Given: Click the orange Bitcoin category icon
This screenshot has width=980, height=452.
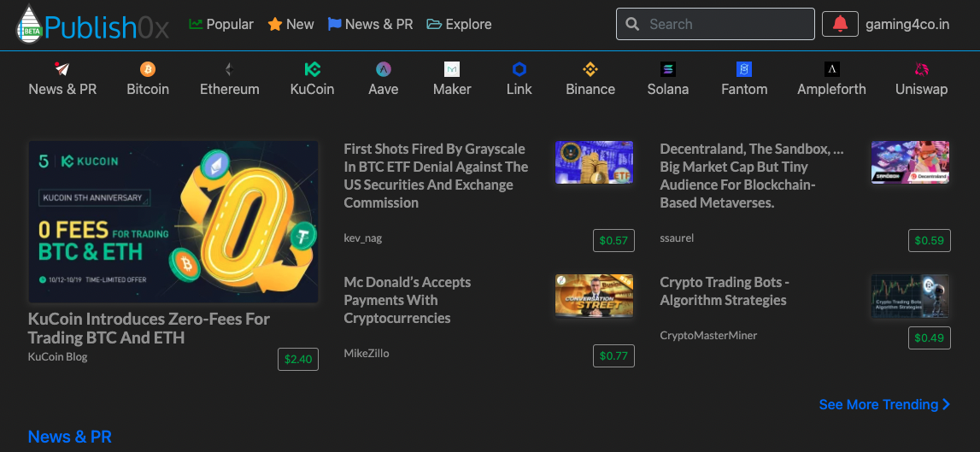Looking at the screenshot, I should point(148,68).
